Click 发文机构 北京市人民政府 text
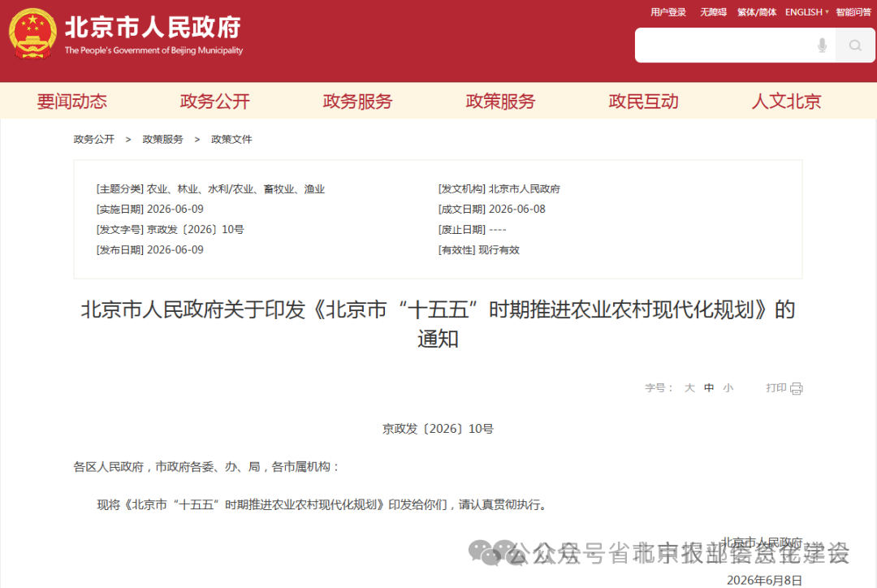The height and width of the screenshot is (588, 877). pyautogui.click(x=499, y=189)
